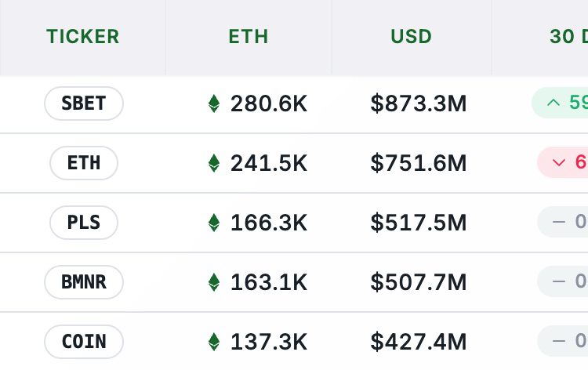Click the Ethereum icon beside 280.6K
The image size is (588, 370).
[213, 103]
